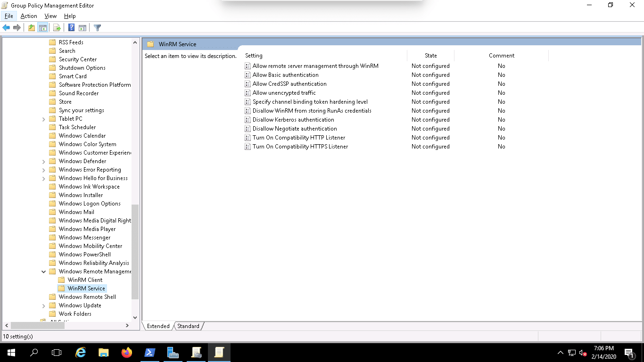The width and height of the screenshot is (644, 362).
Task: Select Allow remote server management through WinRM
Action: click(x=315, y=66)
